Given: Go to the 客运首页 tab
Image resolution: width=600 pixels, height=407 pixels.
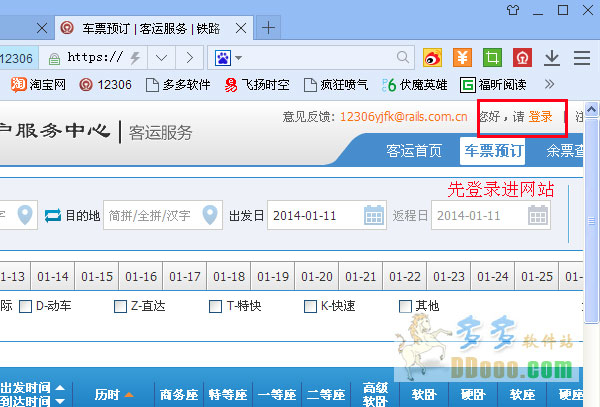Looking at the screenshot, I should [414, 151].
